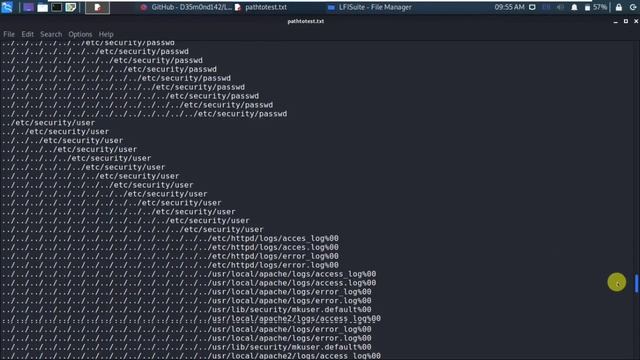Click the longest '/etc/security/user' line
Viewport: 640px width, 360px height.
tap(133, 229)
